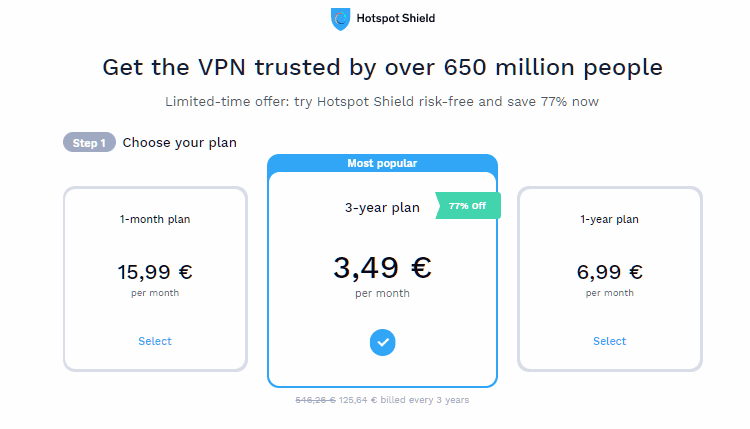Viewport: 750px width, 429px height.
Task: Click per month label under 3,49 €
Action: tap(382, 293)
